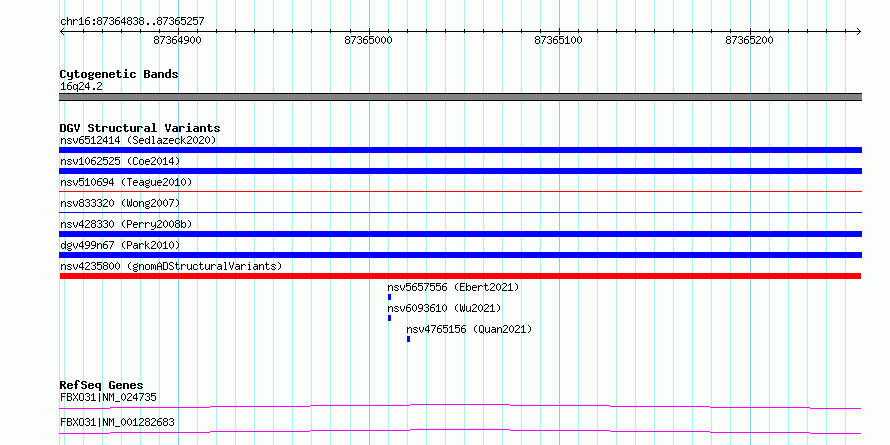The width and height of the screenshot is (890, 445).
Task: Select the thin blue line for nsv833320
Action: point(460,213)
